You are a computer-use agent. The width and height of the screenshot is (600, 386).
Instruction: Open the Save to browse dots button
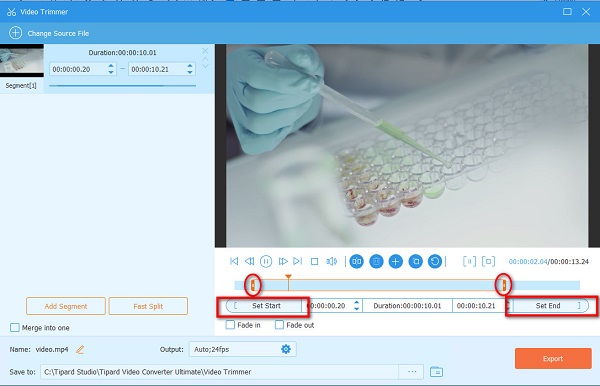(x=412, y=371)
